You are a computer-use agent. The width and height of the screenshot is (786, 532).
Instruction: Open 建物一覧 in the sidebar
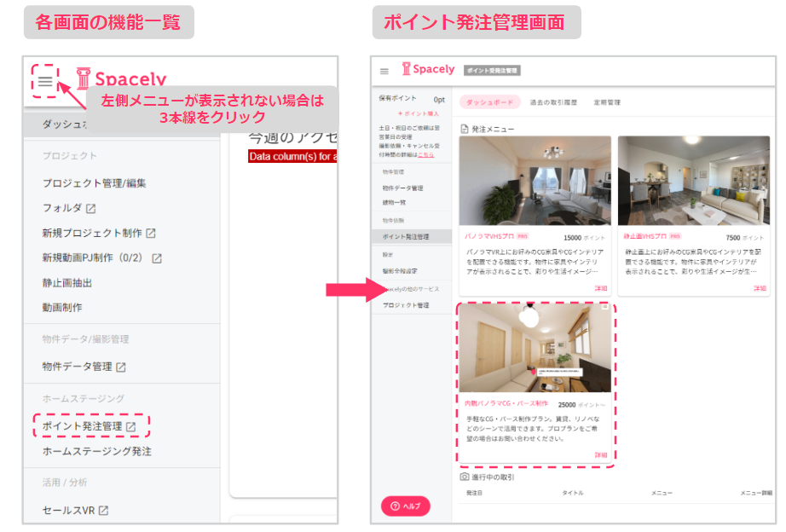pyautogui.click(x=394, y=203)
